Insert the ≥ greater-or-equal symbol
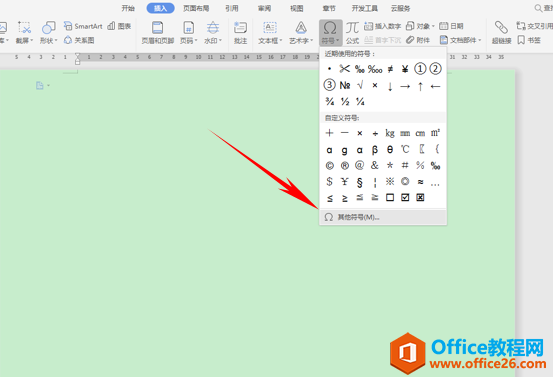 click(345, 198)
